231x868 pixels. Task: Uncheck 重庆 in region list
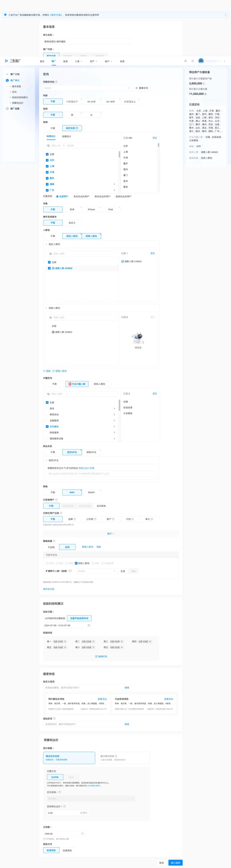click(x=47, y=178)
